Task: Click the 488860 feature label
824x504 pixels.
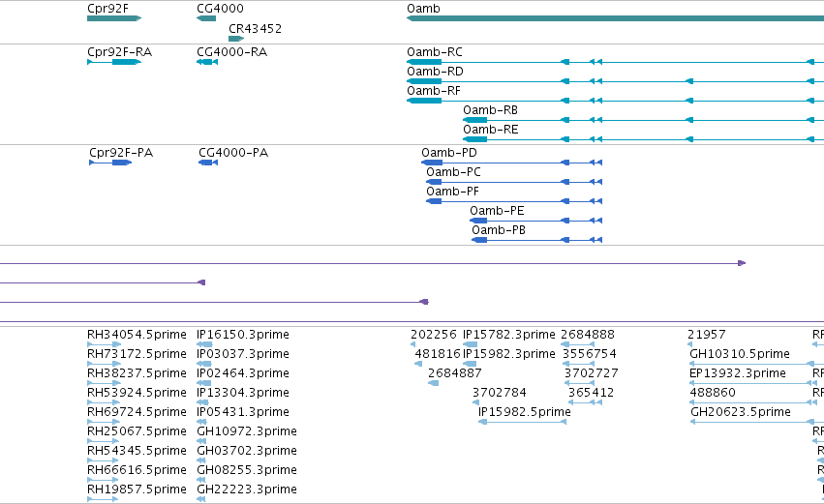Action: click(x=713, y=393)
